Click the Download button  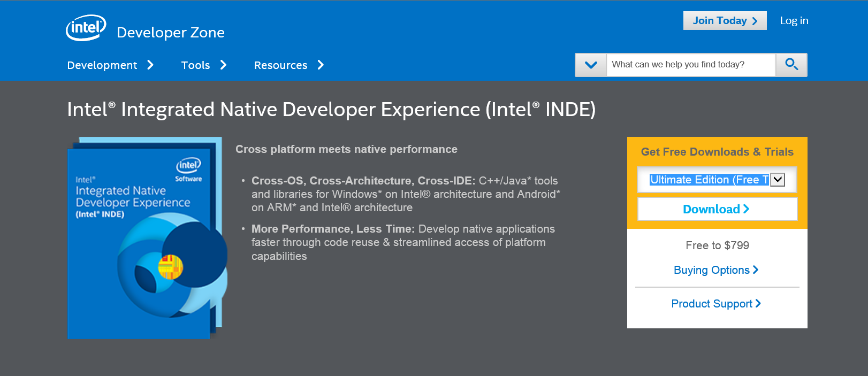[717, 209]
